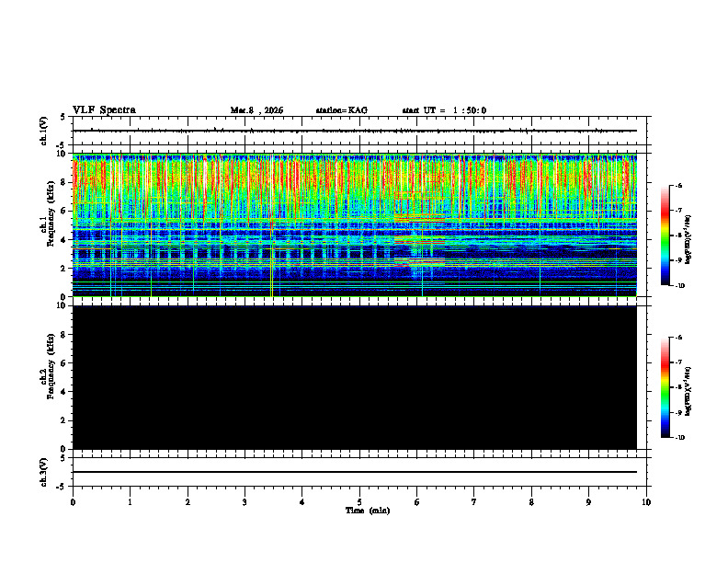Click the "ch.1(V)" axis label
Screen dimensions: 728x563
pos(44,131)
